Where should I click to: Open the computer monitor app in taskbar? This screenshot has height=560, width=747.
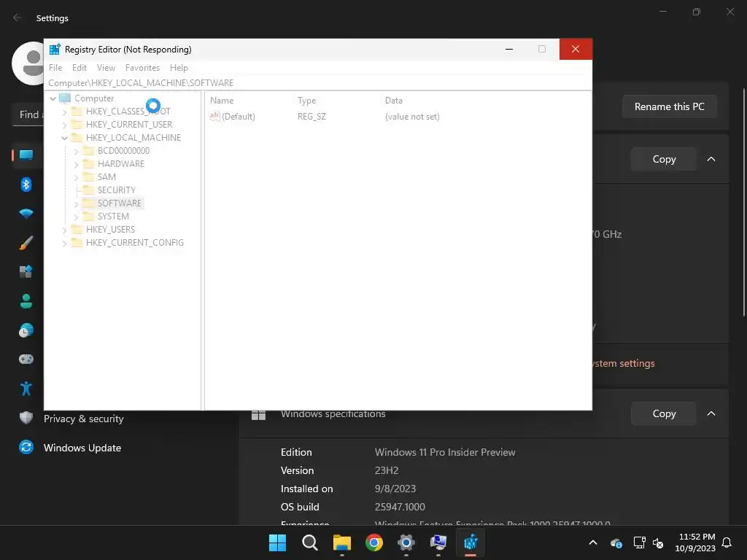coord(438,542)
